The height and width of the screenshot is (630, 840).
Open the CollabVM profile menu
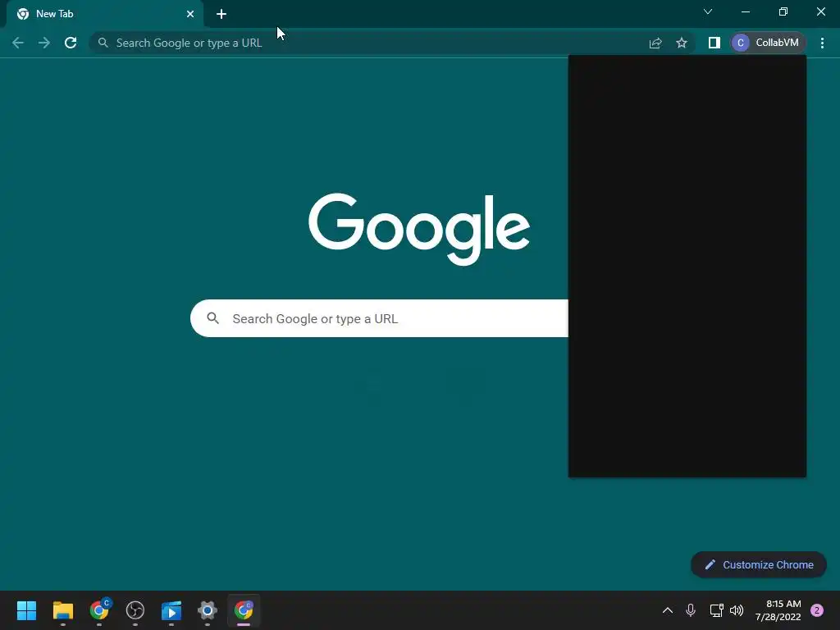(x=768, y=43)
